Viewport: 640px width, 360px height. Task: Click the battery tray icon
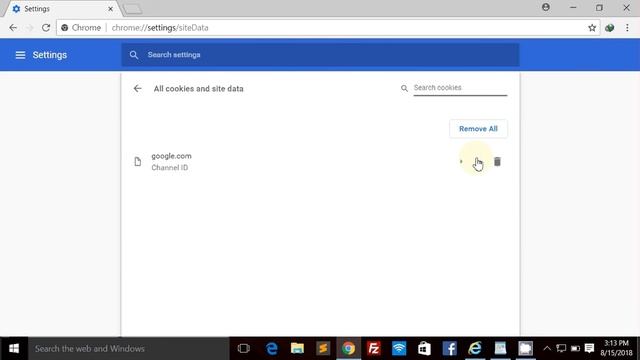click(x=575, y=349)
